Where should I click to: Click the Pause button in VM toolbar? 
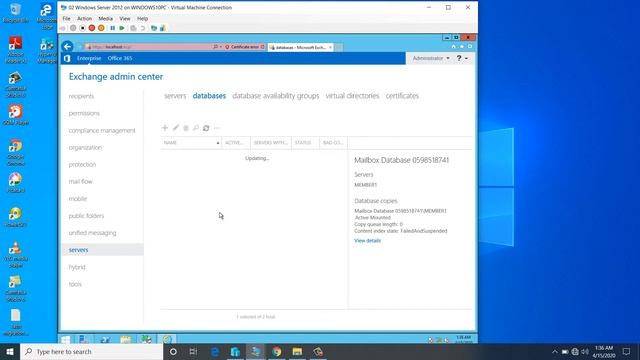[x=113, y=28]
